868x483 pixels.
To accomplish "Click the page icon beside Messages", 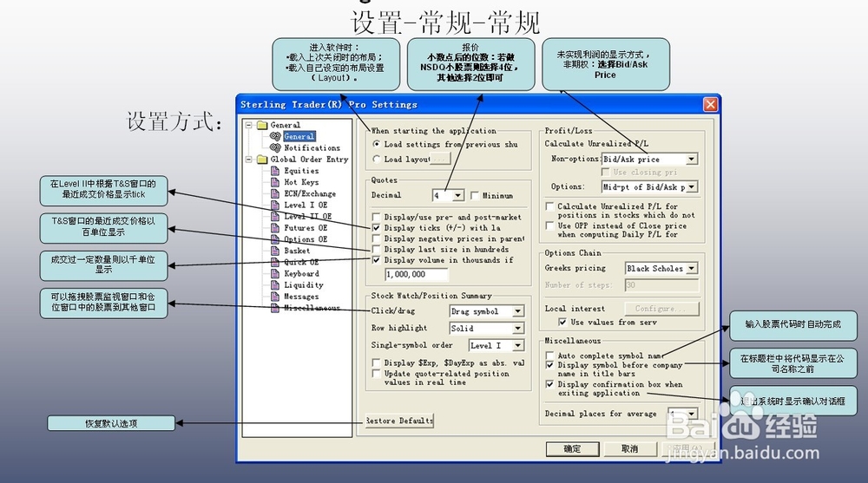I will pyautogui.click(x=274, y=297).
